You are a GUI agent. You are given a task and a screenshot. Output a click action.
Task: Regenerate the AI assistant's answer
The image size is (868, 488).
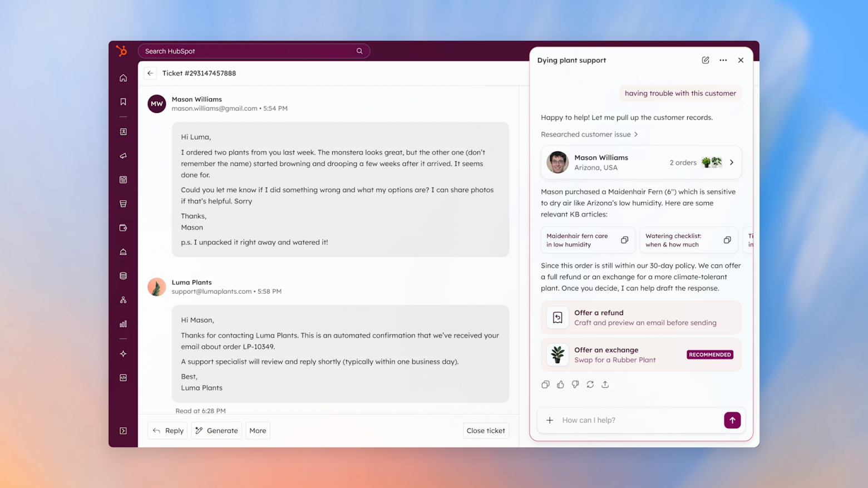click(590, 384)
